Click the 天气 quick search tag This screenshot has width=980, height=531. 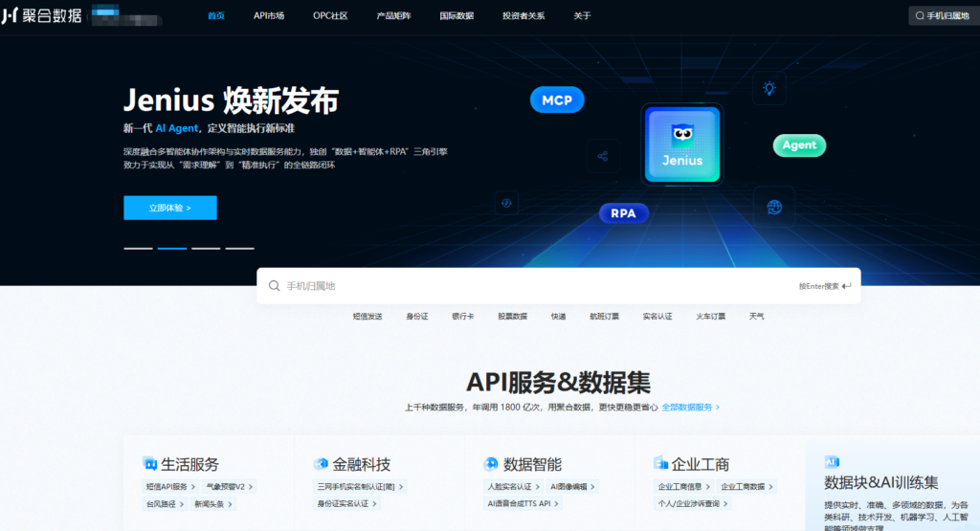click(756, 317)
